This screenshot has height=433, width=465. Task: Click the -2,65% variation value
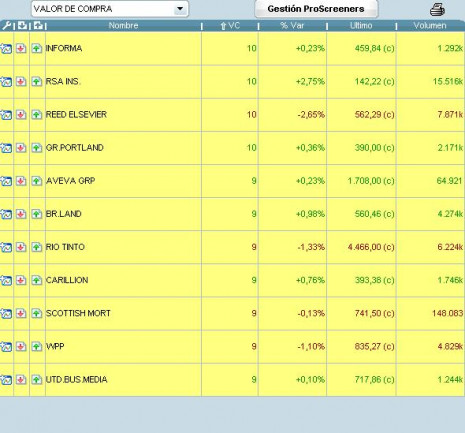pyautogui.click(x=311, y=115)
